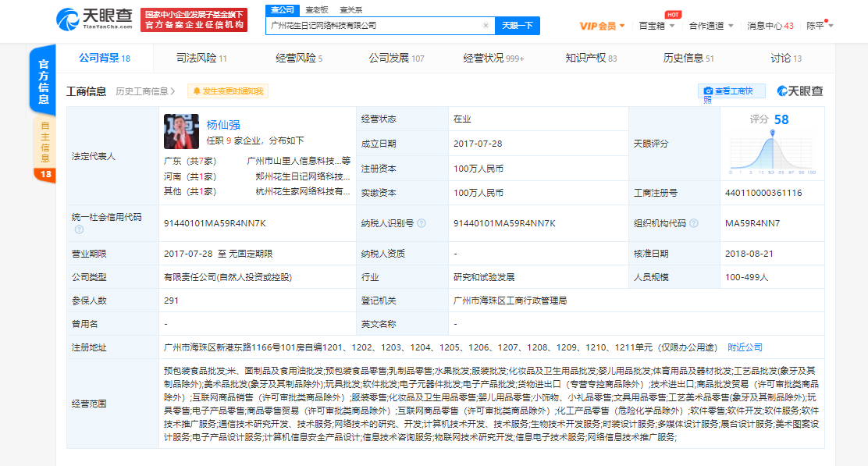
Task: Click the 天眼一下 search button
Action: (517, 26)
